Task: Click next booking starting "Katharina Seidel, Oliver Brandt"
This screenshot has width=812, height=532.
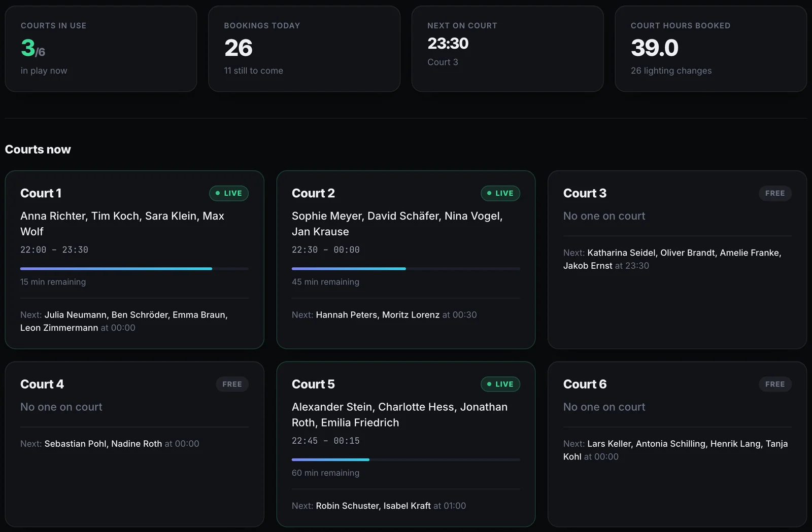Action: 672,259
